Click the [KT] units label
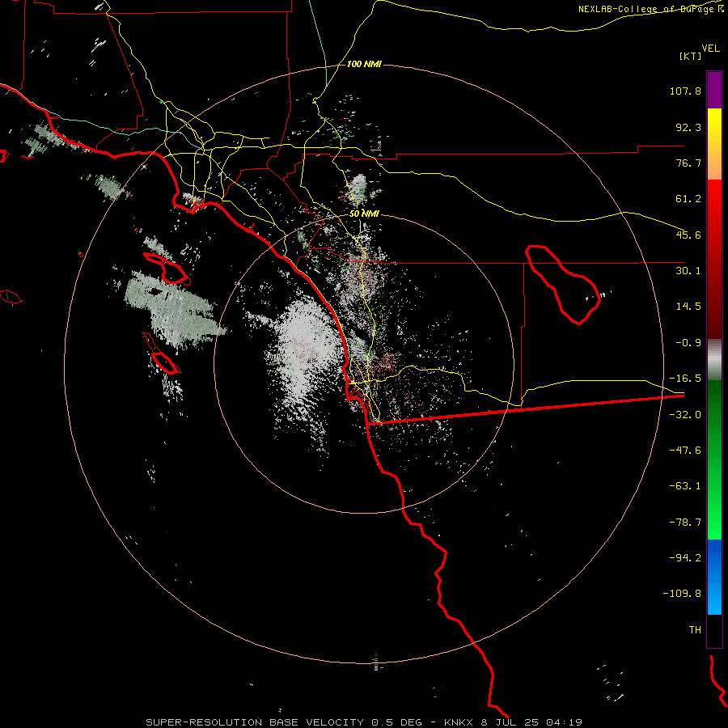Screen dimensions: 728x728 691,56
